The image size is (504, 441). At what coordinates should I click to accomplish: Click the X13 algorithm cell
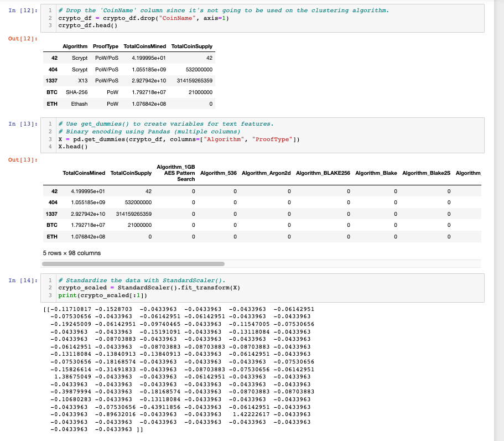click(x=82, y=81)
